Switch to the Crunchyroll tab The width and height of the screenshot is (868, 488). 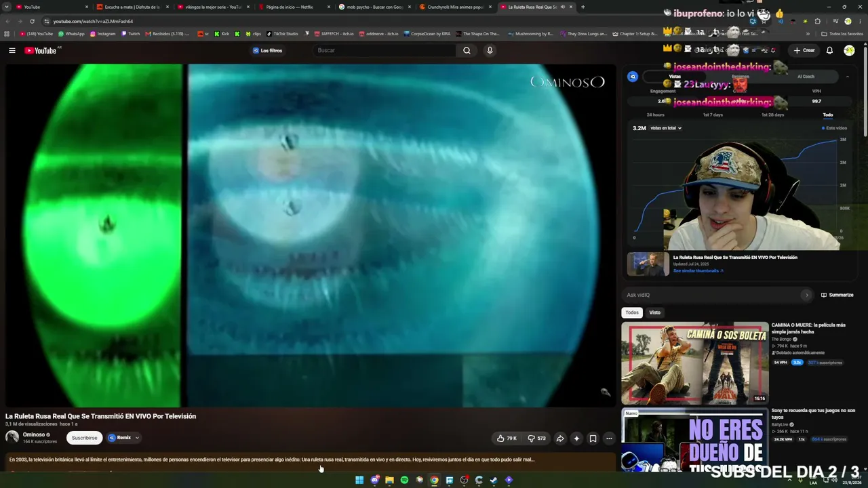(455, 7)
